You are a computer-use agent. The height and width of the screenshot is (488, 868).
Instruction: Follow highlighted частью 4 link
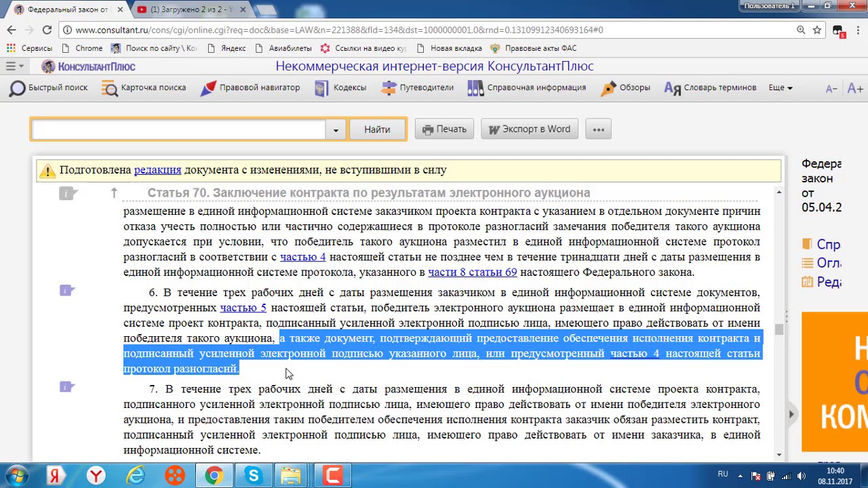635,353
